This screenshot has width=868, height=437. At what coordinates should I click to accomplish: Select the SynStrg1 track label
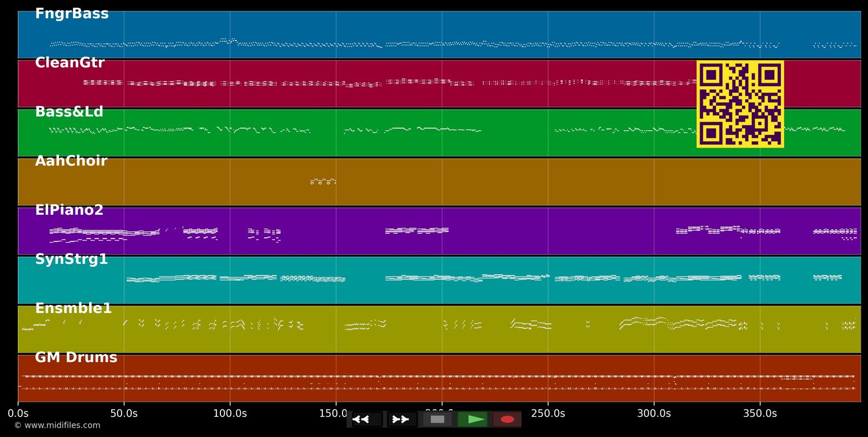click(71, 260)
